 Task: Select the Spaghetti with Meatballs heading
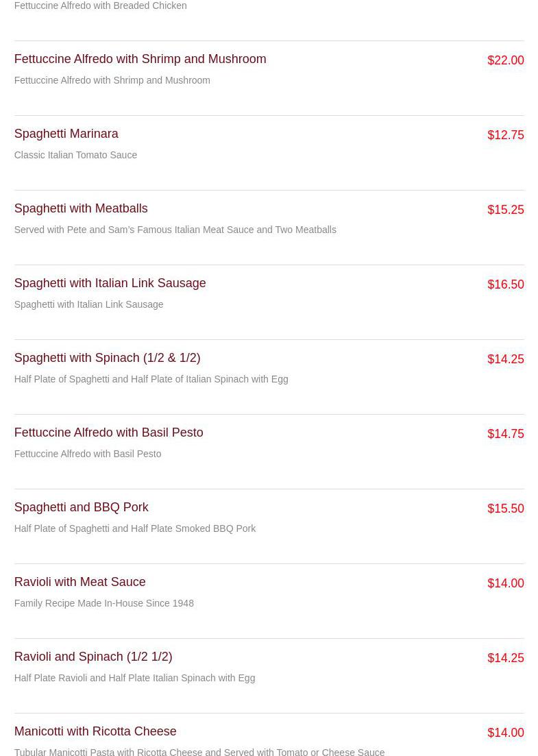[81, 209]
